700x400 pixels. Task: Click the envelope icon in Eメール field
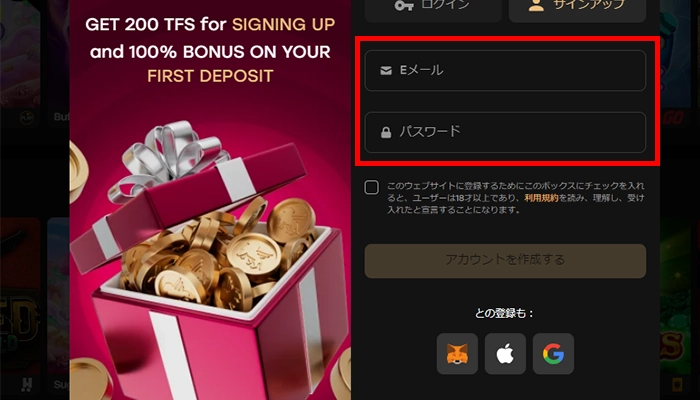coord(386,71)
